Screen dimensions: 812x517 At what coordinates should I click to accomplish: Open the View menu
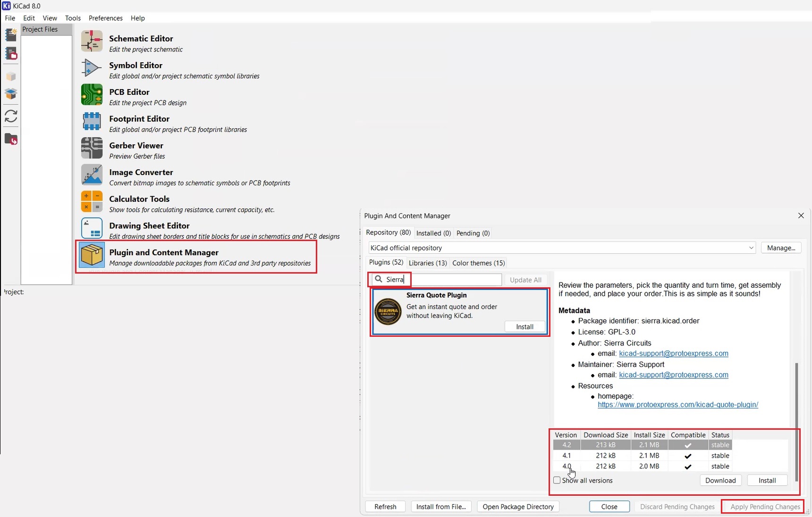click(x=50, y=18)
